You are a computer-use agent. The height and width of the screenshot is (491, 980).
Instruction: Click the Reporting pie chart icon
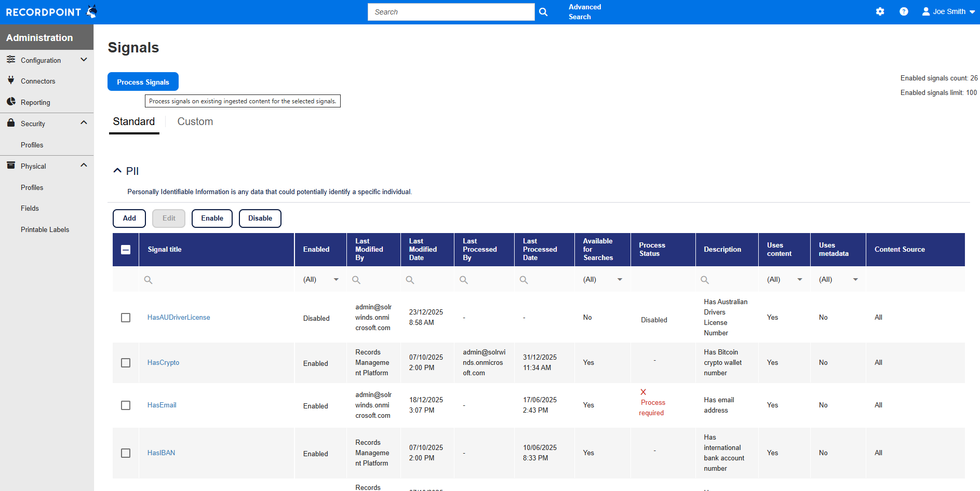tap(11, 102)
